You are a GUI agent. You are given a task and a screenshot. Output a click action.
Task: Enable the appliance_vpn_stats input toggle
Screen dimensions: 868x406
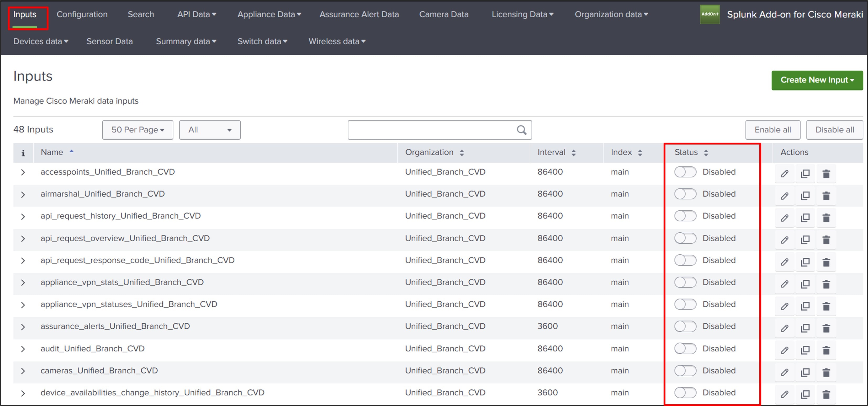coord(685,282)
